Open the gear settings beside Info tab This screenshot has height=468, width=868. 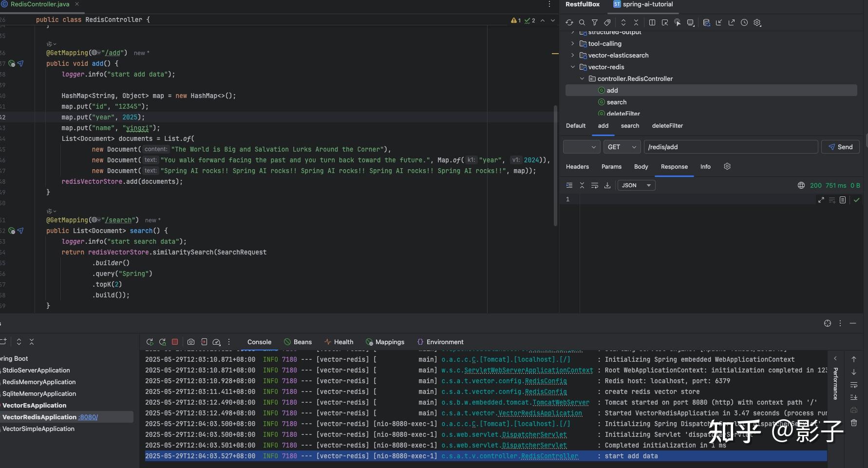(727, 167)
